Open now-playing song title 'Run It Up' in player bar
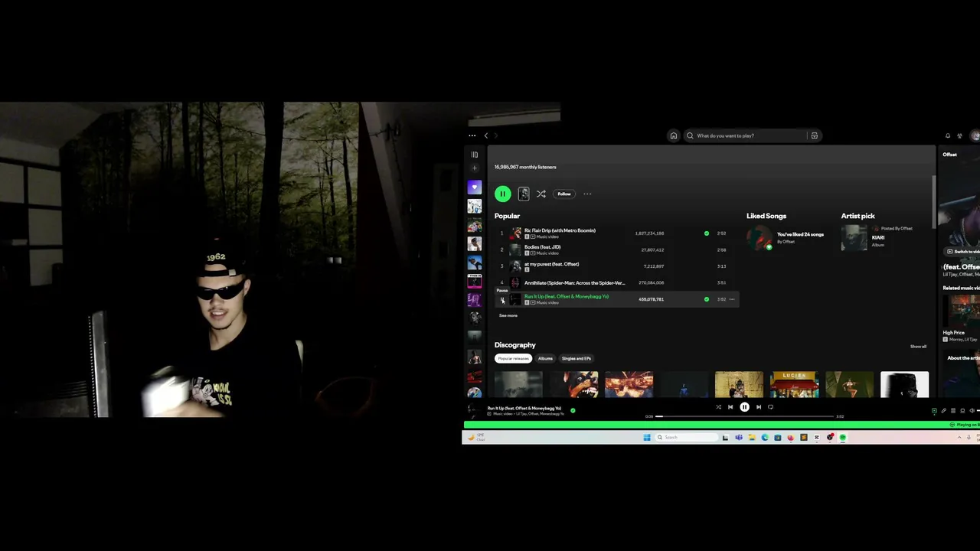The height and width of the screenshot is (551, 980). point(524,408)
